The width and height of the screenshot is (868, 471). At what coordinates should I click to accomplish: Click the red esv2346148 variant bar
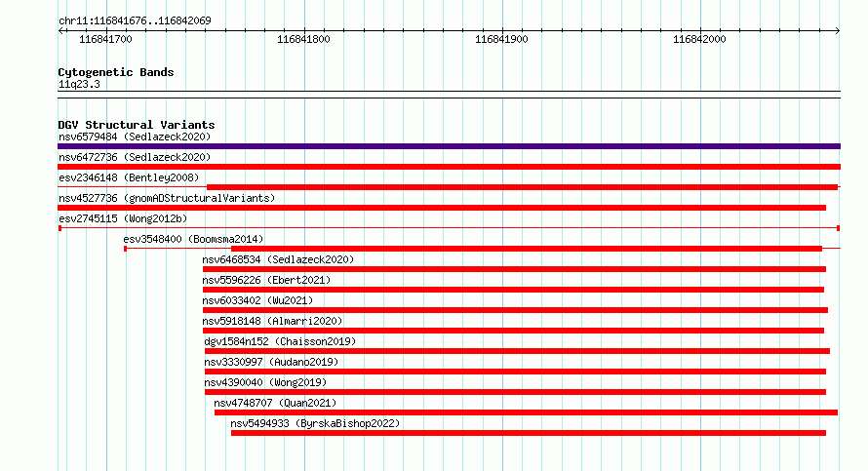(x=522, y=187)
